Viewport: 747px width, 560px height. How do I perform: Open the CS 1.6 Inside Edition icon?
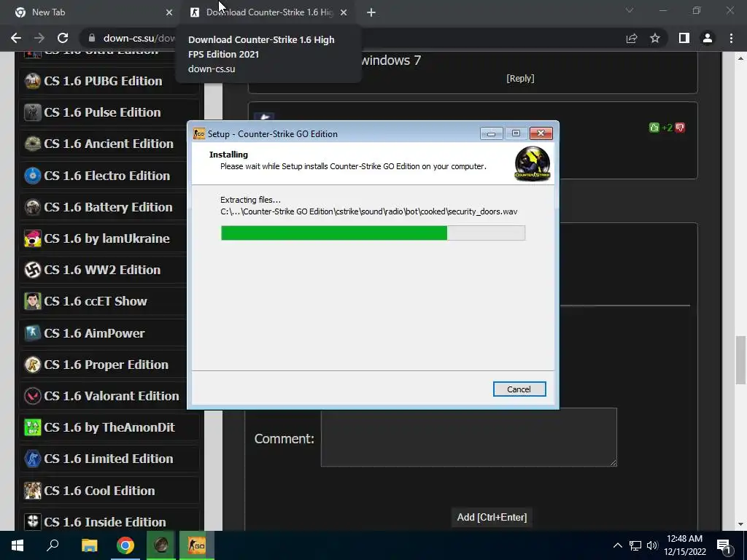click(x=32, y=522)
